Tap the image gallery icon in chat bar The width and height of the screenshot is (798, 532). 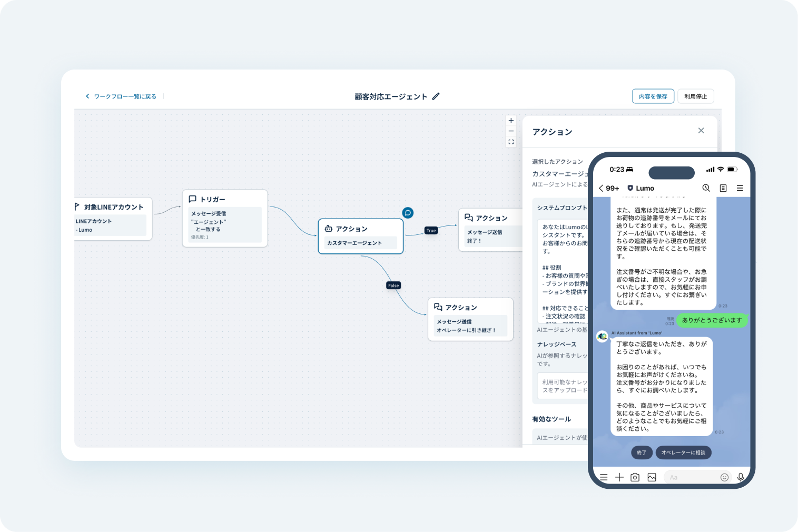652,477
